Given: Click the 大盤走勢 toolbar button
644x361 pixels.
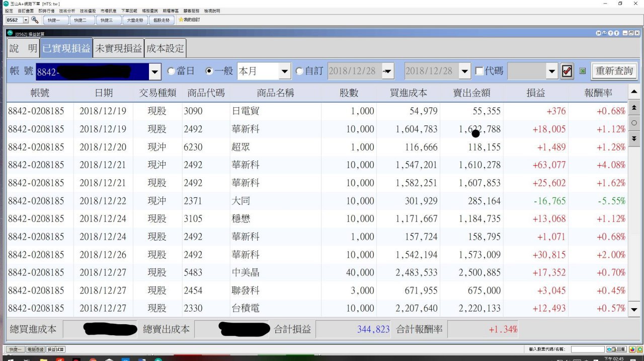Looking at the screenshot, I should 134,20.
